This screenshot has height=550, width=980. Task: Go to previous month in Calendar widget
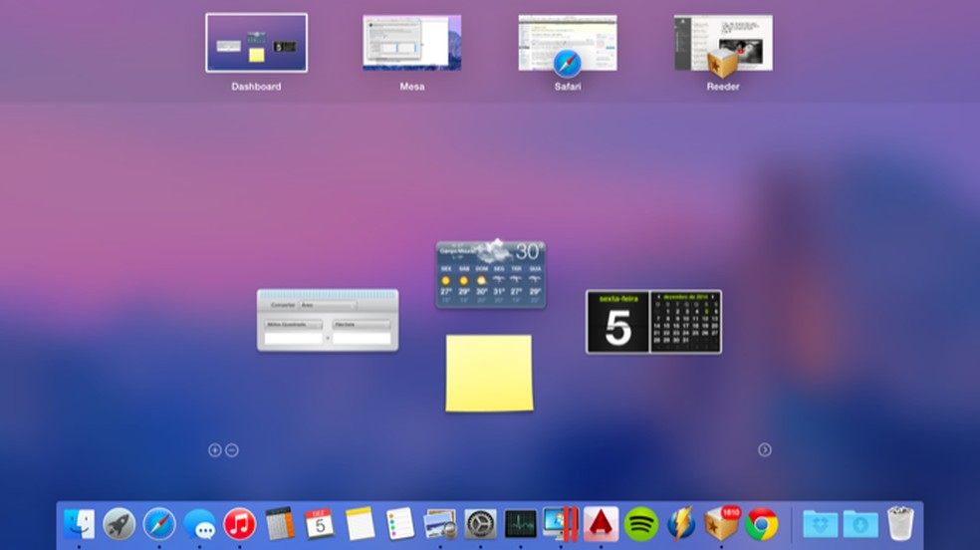click(657, 297)
